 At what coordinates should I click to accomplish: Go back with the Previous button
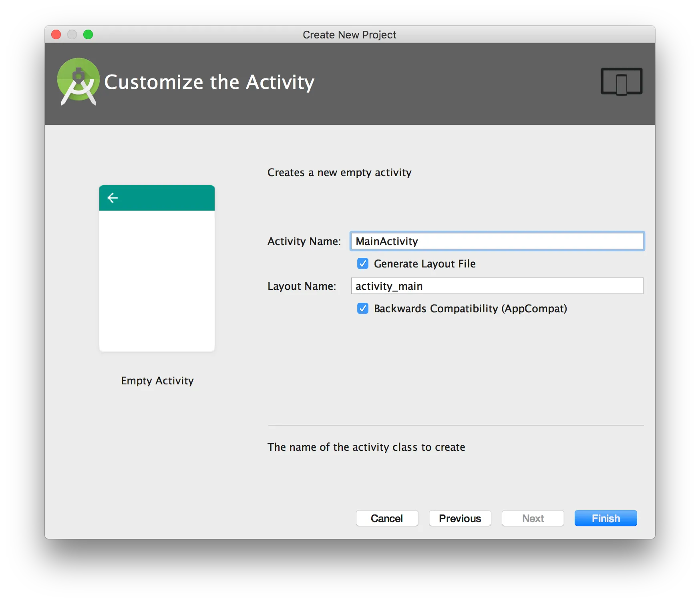click(x=460, y=518)
